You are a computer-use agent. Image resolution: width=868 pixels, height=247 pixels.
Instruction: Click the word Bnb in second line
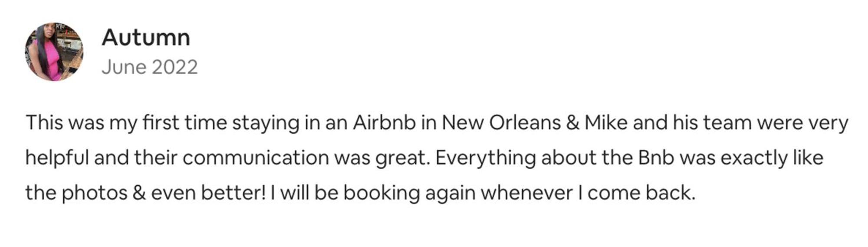[656, 157]
